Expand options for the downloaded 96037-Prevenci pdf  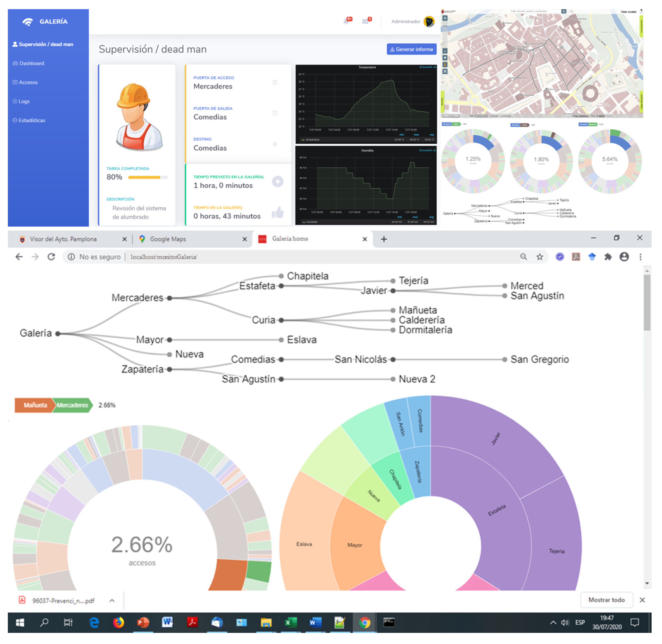pyautogui.click(x=112, y=601)
